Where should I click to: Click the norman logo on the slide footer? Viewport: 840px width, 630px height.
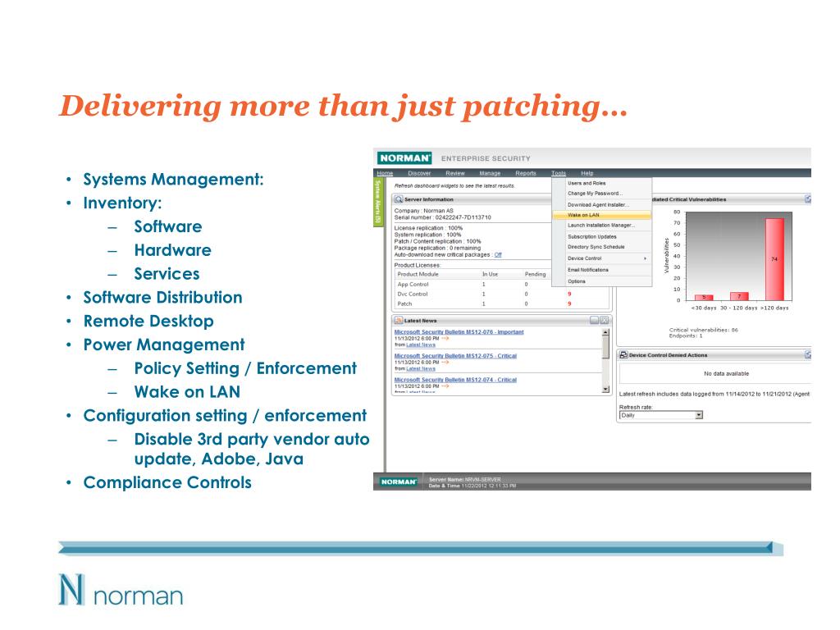pos(121,590)
